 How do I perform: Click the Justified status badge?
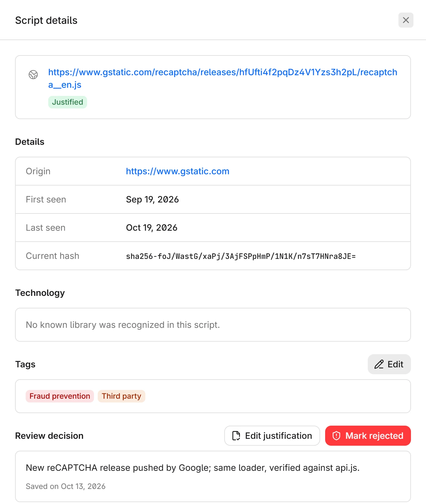(x=68, y=102)
